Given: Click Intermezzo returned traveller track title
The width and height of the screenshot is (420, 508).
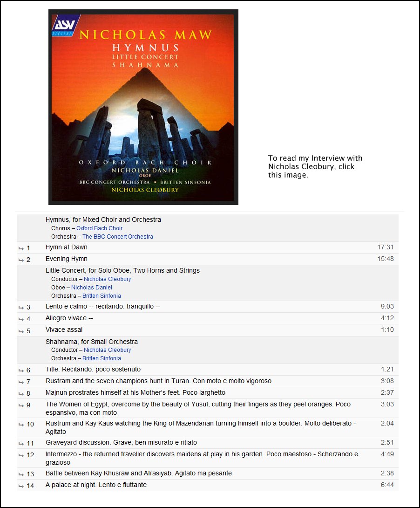Looking at the screenshot, I should [202, 459].
